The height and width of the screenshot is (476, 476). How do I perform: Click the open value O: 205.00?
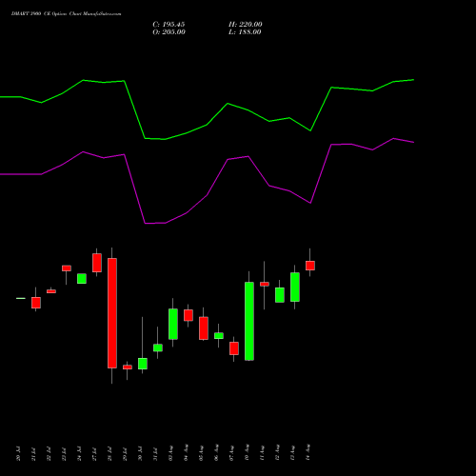click(169, 32)
